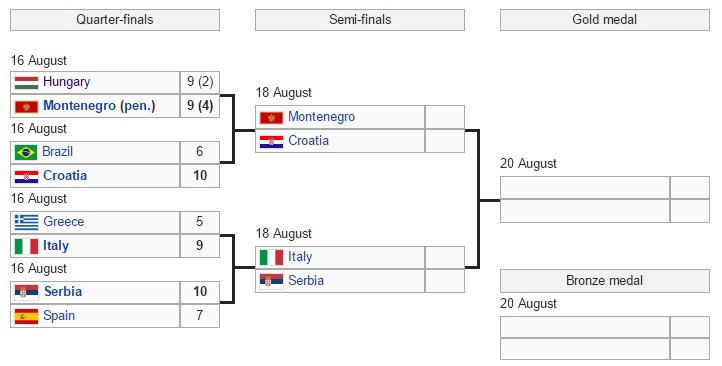Click the Gold medal column header

point(605,20)
